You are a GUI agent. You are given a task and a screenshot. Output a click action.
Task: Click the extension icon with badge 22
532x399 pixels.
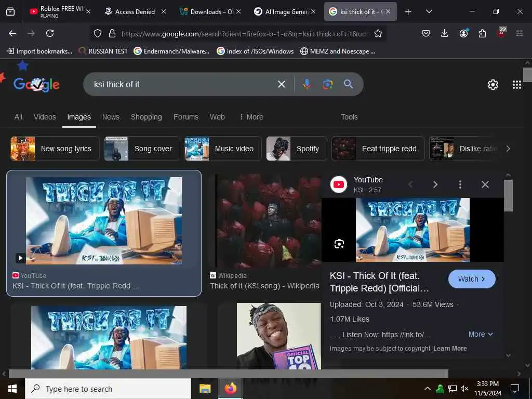501,33
